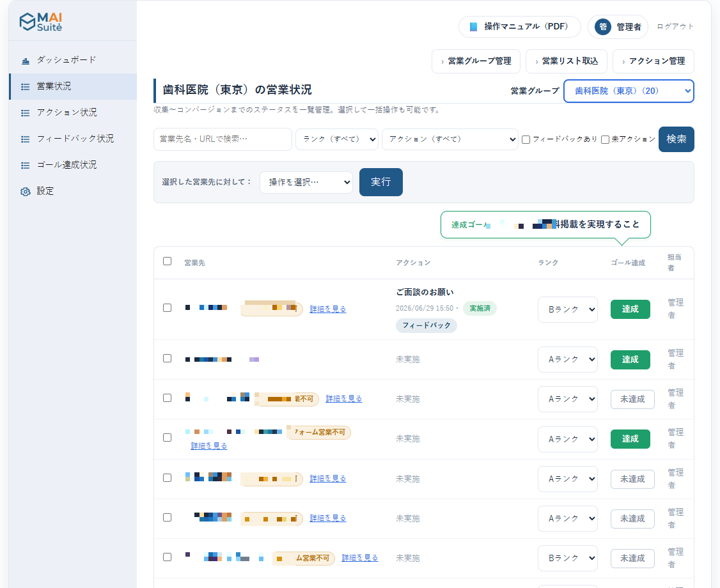Open 営業状況 in the sidebar

tap(72, 86)
